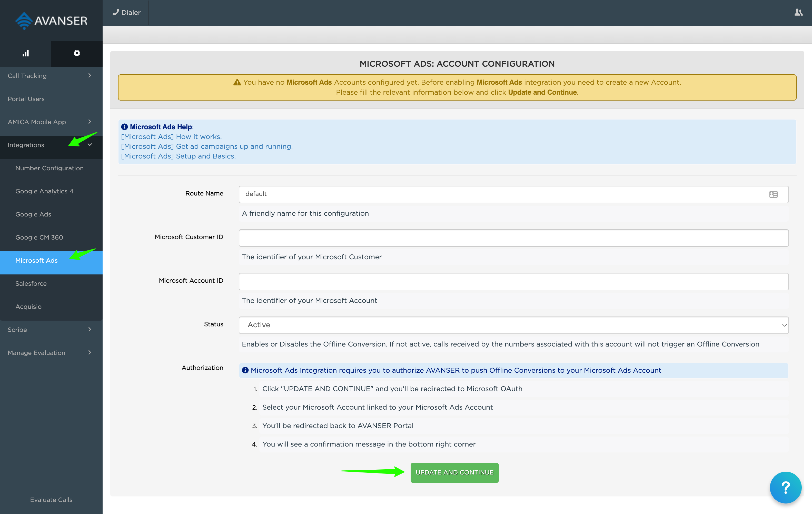
Task: Open the reports bar chart tab
Action: point(26,53)
